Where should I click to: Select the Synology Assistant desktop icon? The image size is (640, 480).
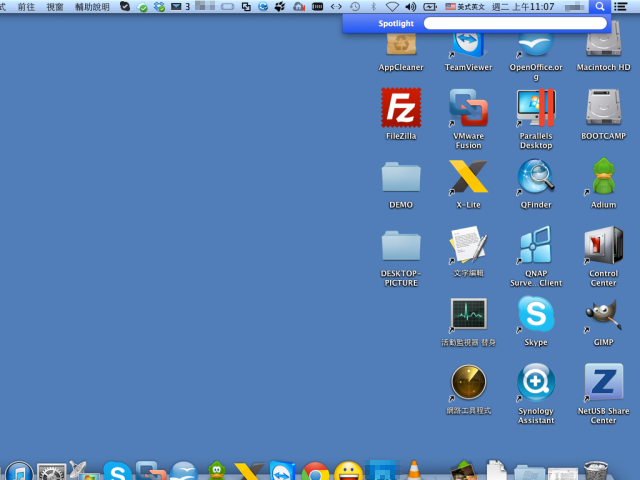[x=536, y=382]
